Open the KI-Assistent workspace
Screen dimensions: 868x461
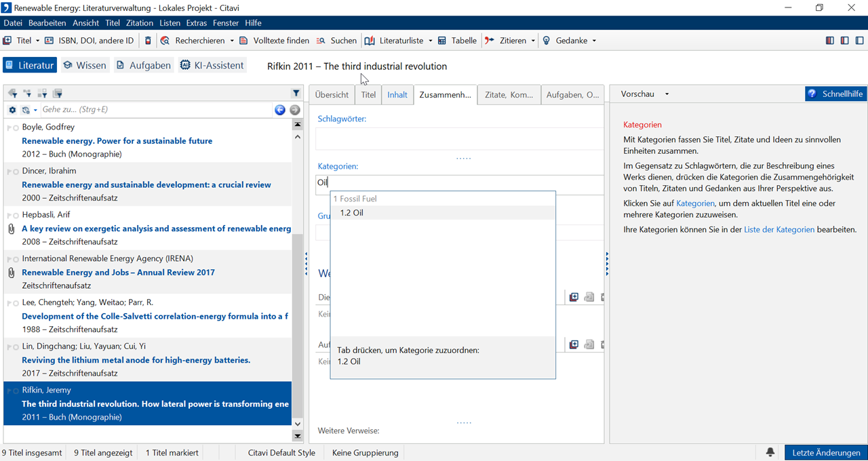pos(212,65)
